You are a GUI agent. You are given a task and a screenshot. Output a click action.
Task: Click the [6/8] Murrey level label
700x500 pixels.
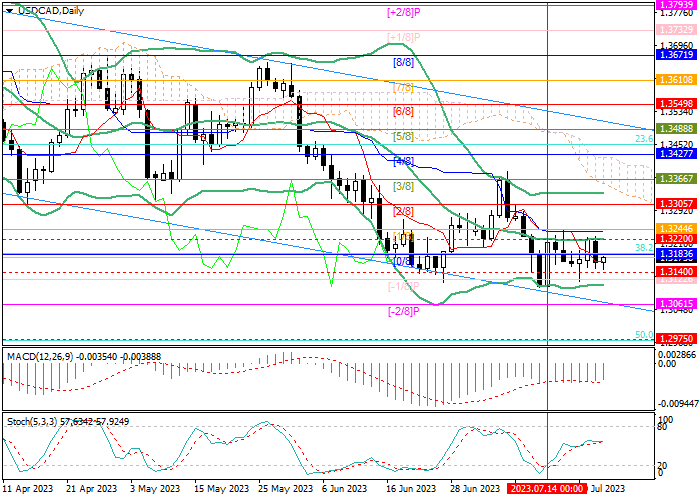(x=404, y=112)
